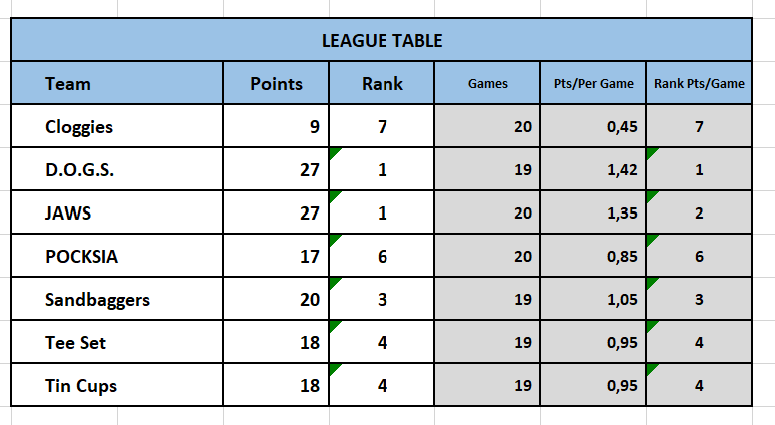Select the Points column header
Viewport: 775px width, 425px height.
click(x=276, y=84)
